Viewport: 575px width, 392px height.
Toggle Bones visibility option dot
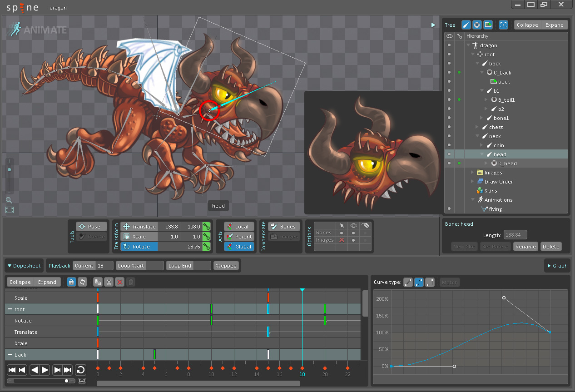(x=353, y=233)
